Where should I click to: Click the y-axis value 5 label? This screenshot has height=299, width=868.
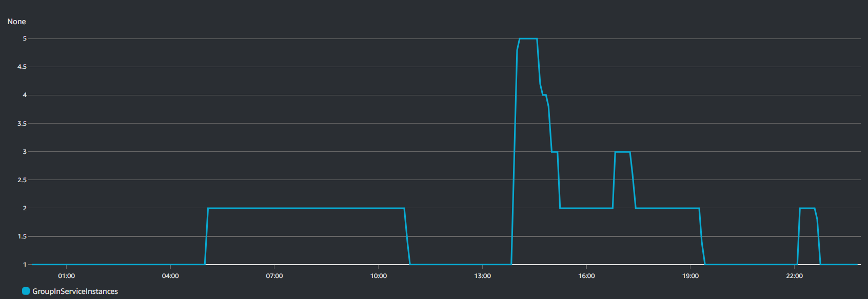[x=25, y=38]
